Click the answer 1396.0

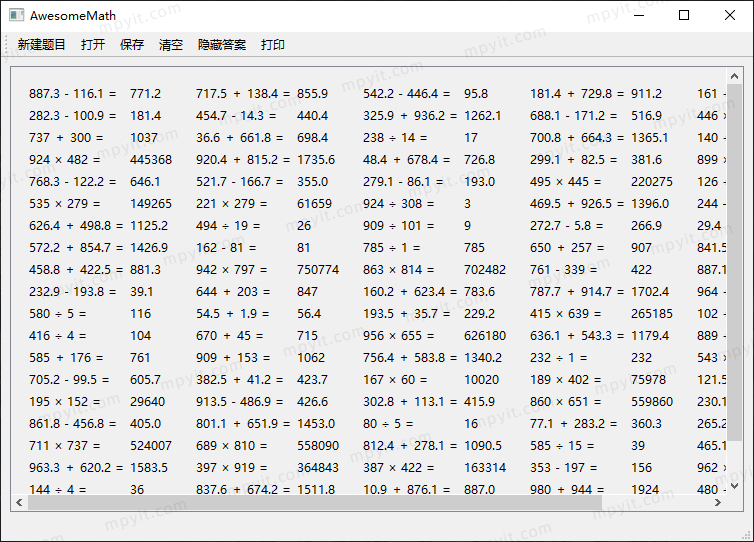coord(650,204)
